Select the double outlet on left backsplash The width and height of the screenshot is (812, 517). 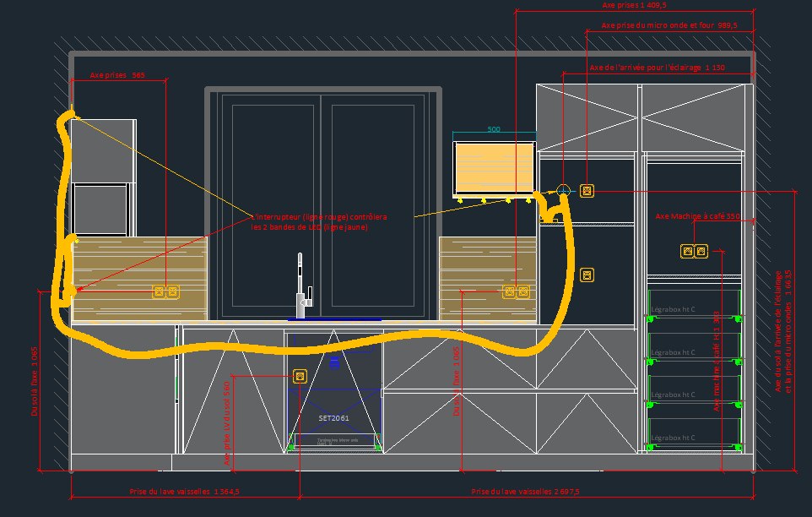pos(165,291)
